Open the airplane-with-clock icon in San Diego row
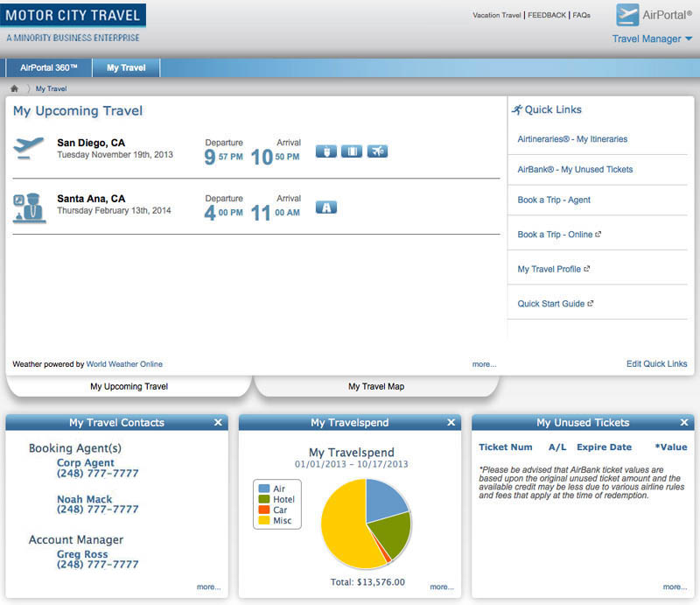The width and height of the screenshot is (700, 605). click(x=377, y=151)
